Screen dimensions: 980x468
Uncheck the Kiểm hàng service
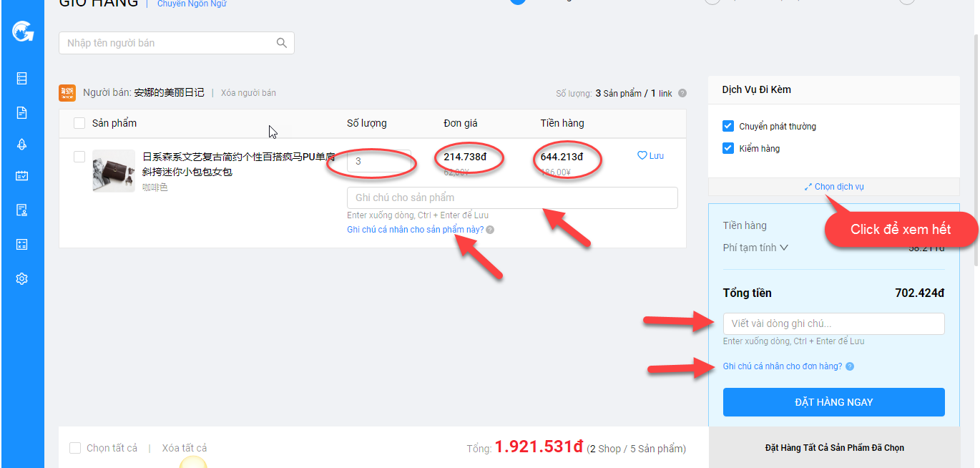(x=728, y=148)
